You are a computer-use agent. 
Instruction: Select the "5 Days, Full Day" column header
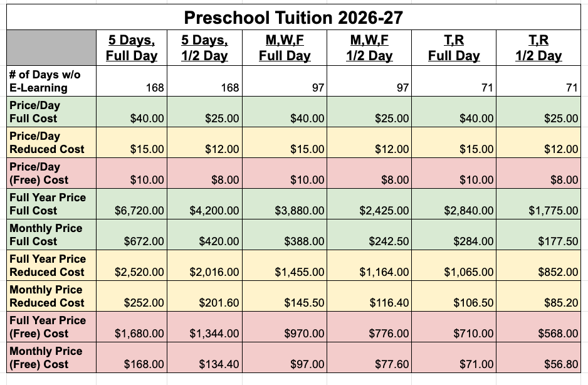click(x=132, y=48)
